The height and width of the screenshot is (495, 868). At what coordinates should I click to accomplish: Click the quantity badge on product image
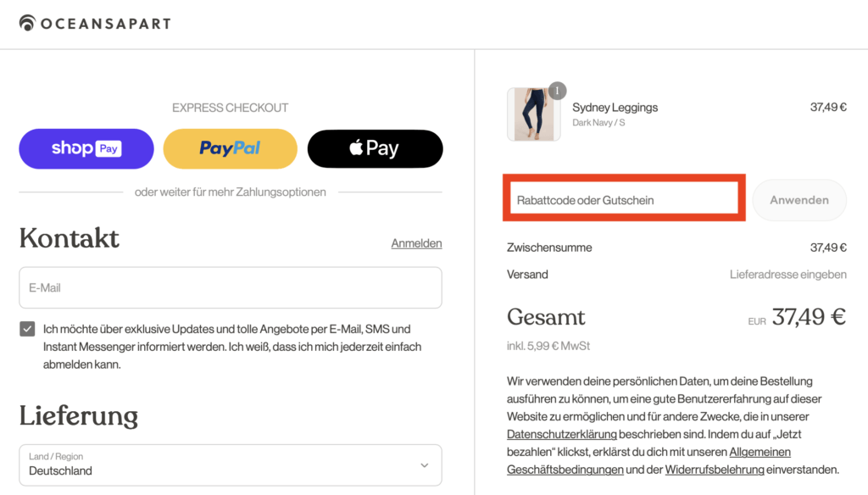[x=557, y=90]
